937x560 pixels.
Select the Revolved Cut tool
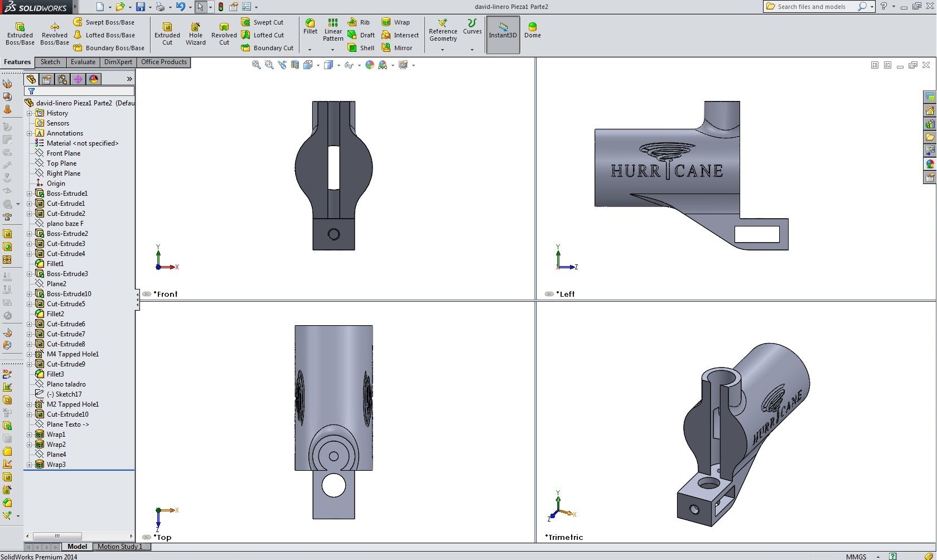tap(224, 34)
